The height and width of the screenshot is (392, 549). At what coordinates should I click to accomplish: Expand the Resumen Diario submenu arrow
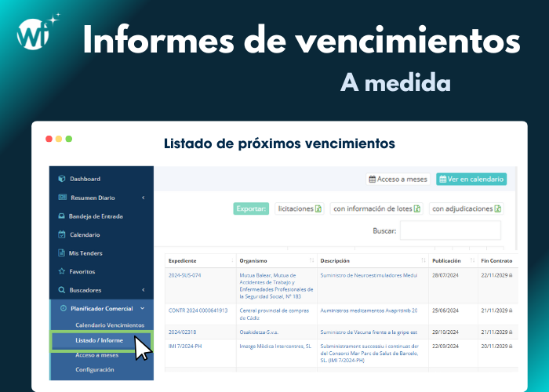pos(143,198)
